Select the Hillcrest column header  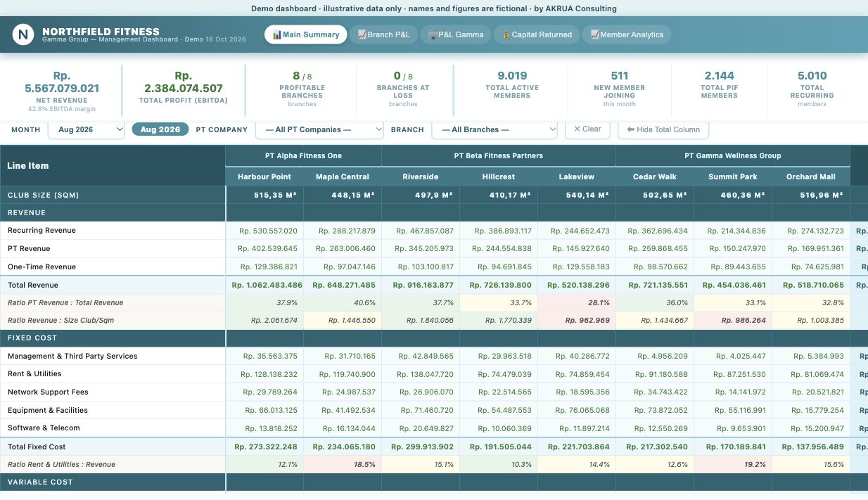[499, 177]
